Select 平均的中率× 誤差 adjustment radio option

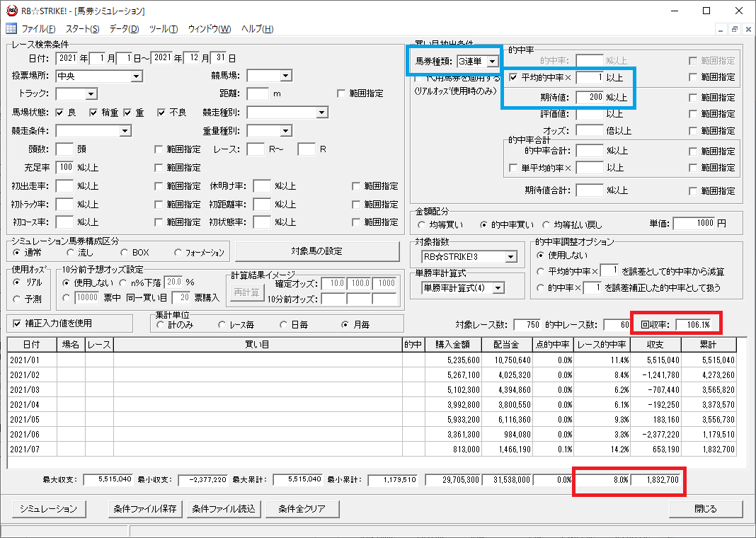pyautogui.click(x=541, y=271)
